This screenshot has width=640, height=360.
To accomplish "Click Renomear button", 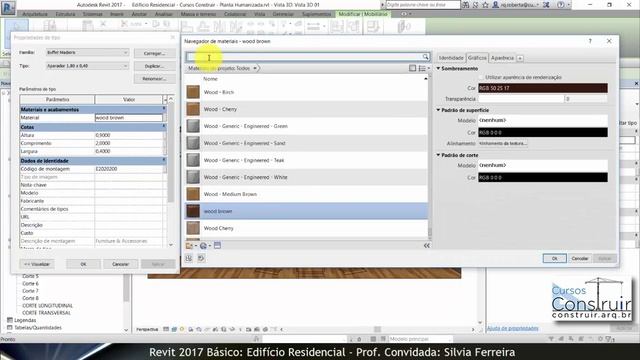I will click(154, 79).
